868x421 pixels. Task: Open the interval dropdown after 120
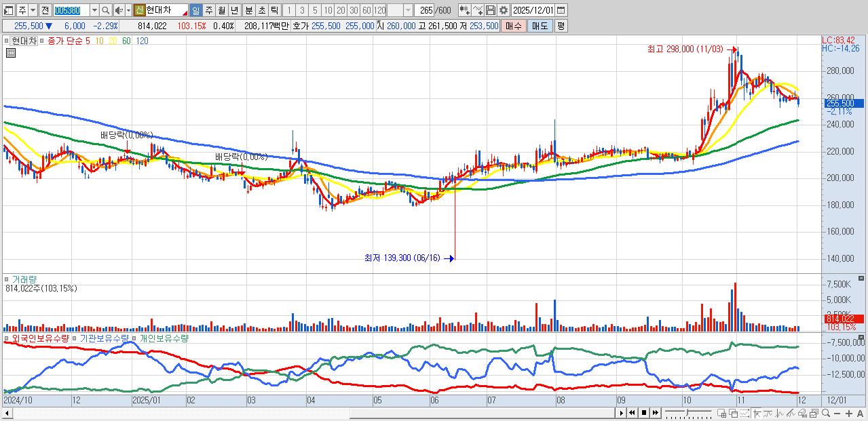[408, 10]
